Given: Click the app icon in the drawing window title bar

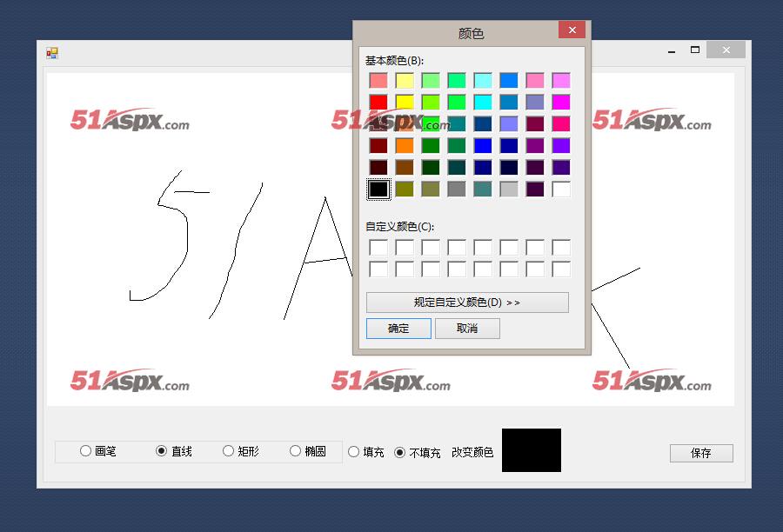Looking at the screenshot, I should pos(52,53).
